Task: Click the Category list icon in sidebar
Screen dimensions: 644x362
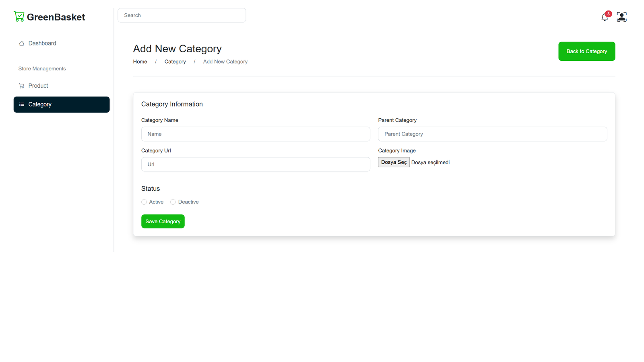Action: click(x=22, y=105)
